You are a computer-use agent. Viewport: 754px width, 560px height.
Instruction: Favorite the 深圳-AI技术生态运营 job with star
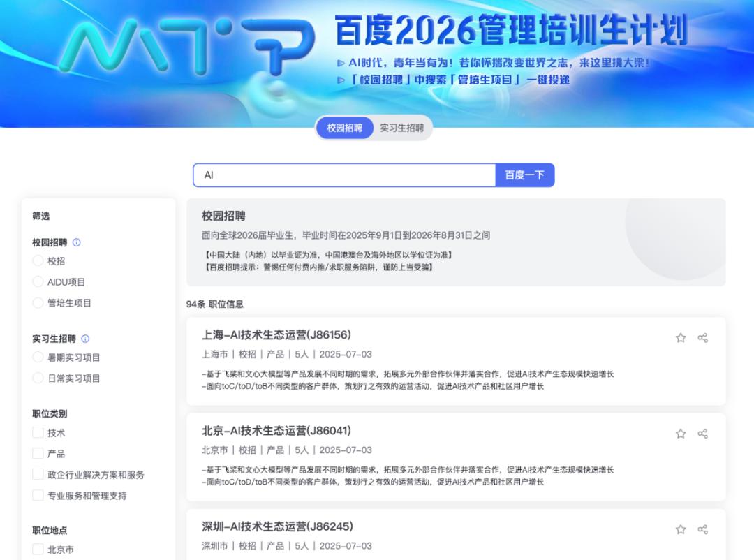[x=681, y=529]
